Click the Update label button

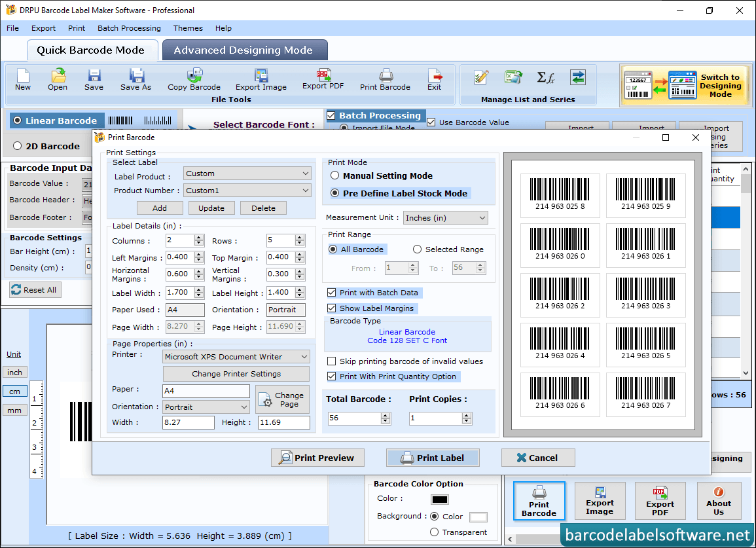(211, 208)
